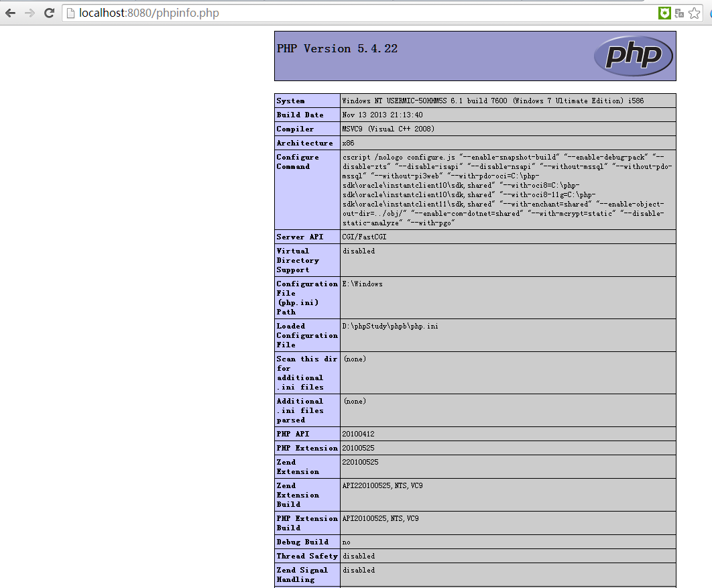Click the browser Forward arrow
This screenshot has width=712, height=588.
click(29, 13)
